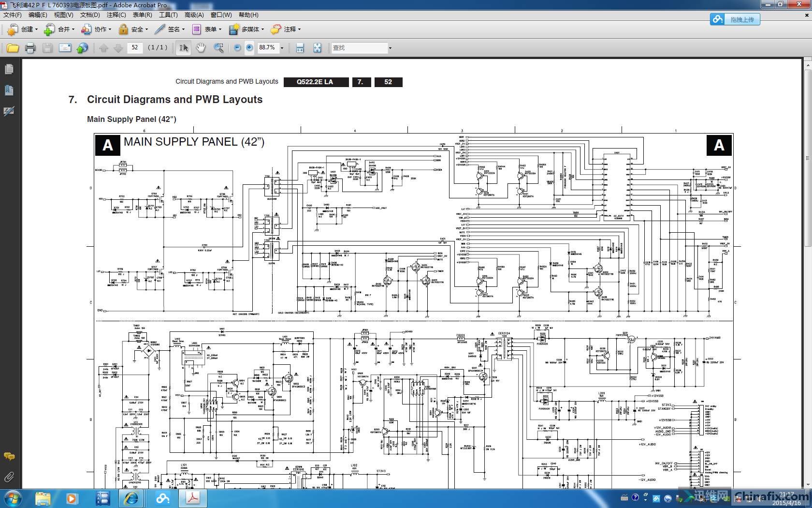Click the page number field showing 52

(135, 47)
